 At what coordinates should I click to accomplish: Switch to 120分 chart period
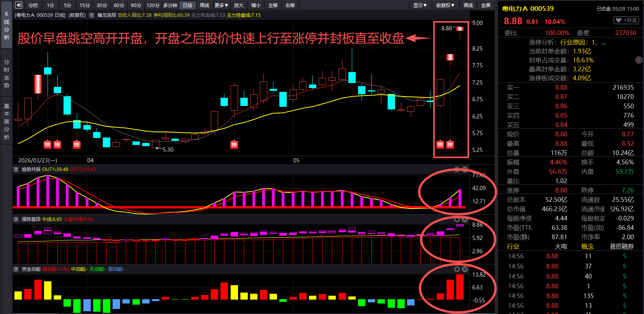point(153,5)
